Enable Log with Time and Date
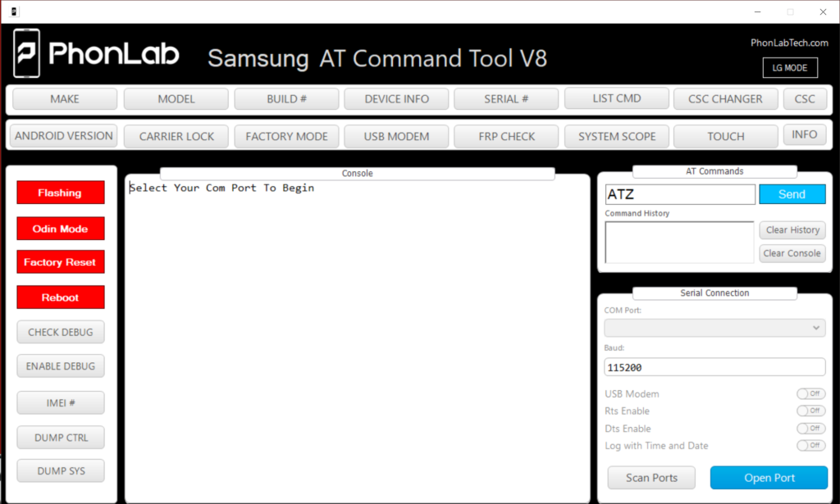Viewport: 840px width, 504px height. [x=810, y=446]
